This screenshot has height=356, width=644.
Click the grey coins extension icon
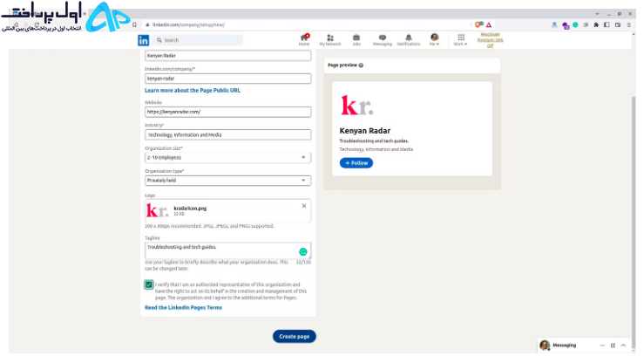tap(586, 25)
